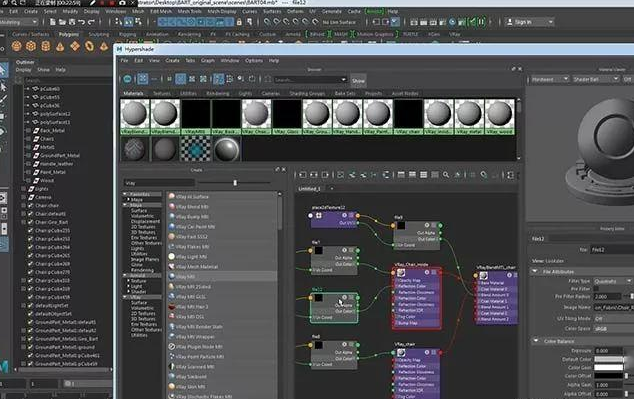This screenshot has width=634, height=399.
Task: Collapse the Favorites category in Create panel
Action: (x=125, y=194)
